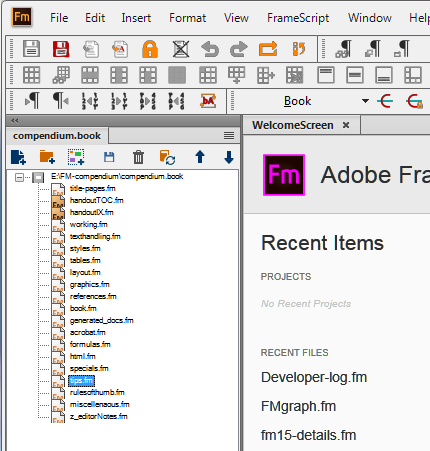Select formulas.fm in book tree
The width and height of the screenshot is (430, 451).
click(x=90, y=344)
